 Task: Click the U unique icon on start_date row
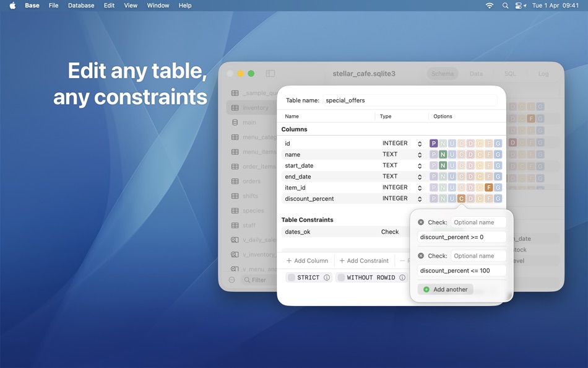point(452,165)
